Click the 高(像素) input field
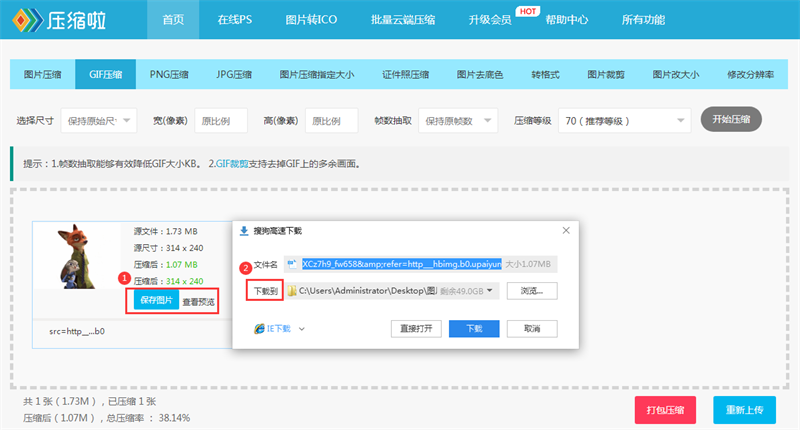The width and height of the screenshot is (800, 430). [x=332, y=121]
